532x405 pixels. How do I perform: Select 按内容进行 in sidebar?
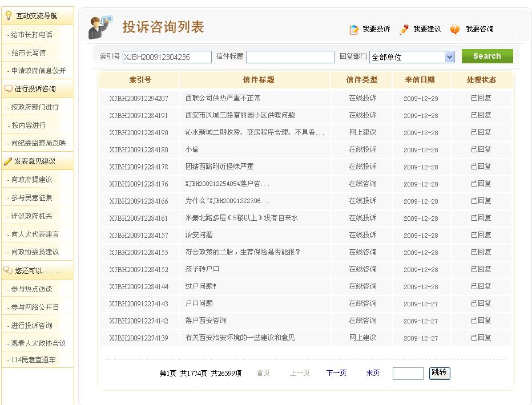pyautogui.click(x=29, y=125)
